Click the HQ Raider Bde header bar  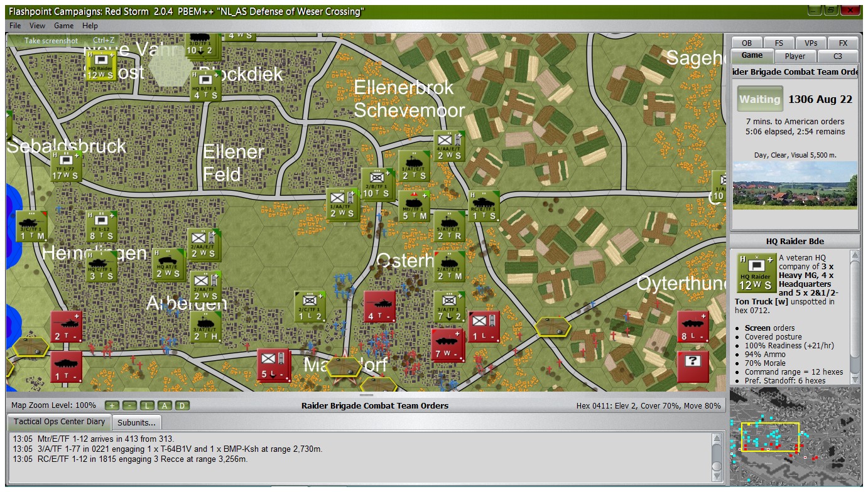point(795,241)
